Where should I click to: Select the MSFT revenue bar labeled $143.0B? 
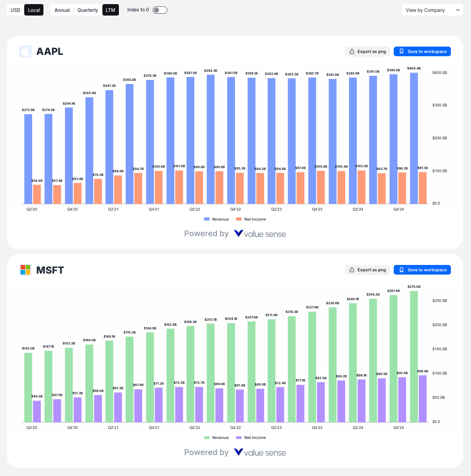[28, 387]
